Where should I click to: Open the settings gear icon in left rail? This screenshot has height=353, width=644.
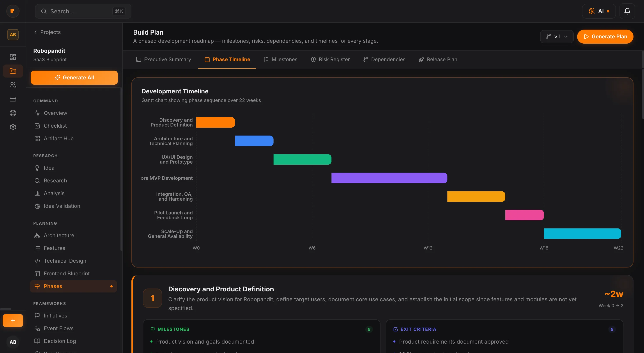click(13, 127)
